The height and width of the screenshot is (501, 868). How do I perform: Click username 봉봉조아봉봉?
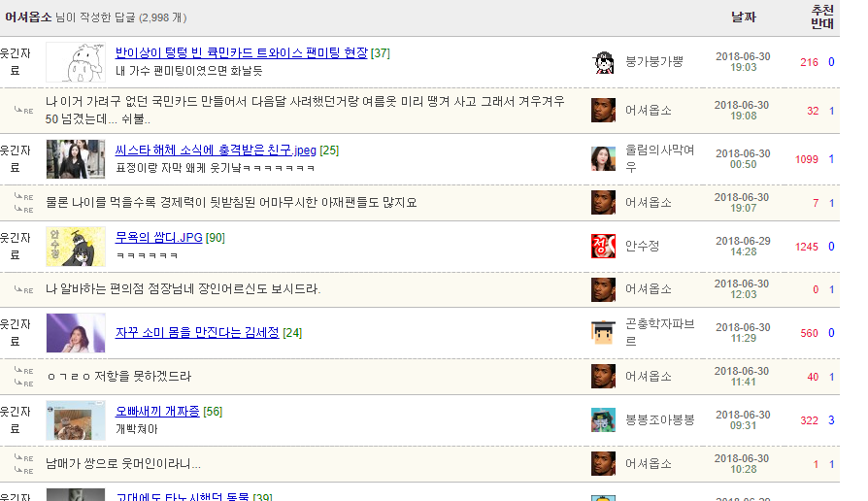pyautogui.click(x=660, y=420)
